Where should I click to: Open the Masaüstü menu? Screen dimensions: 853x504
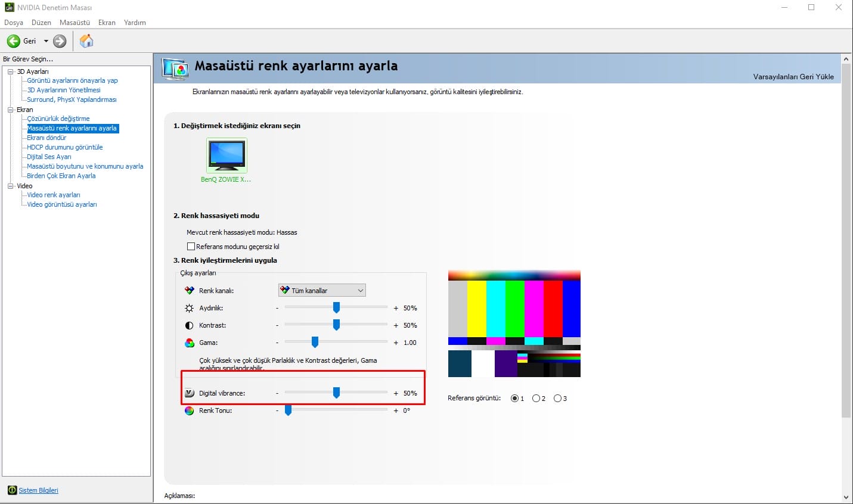click(x=75, y=23)
